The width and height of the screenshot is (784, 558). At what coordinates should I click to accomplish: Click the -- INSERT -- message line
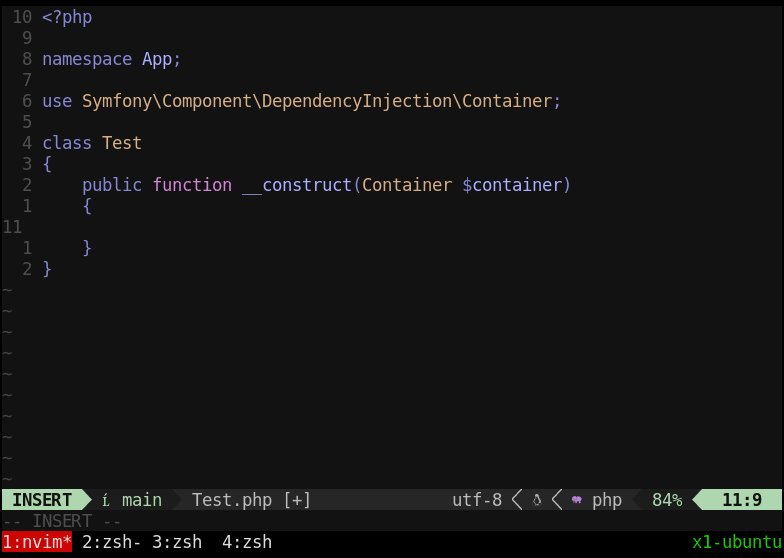pos(62,521)
